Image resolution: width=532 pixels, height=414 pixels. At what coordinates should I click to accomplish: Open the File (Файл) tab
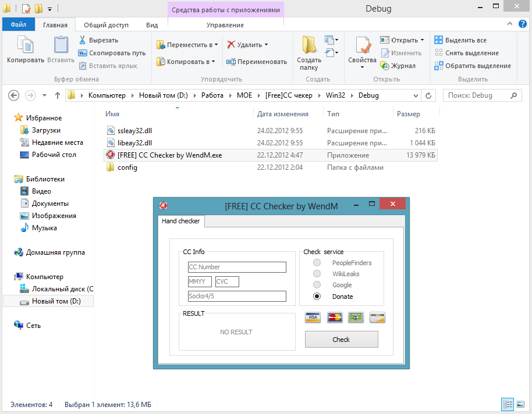tap(18, 25)
